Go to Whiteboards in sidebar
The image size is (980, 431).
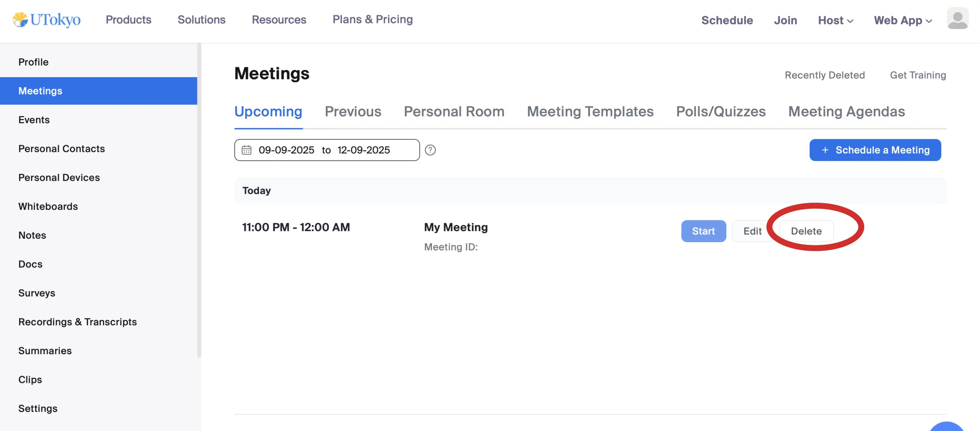[48, 206]
